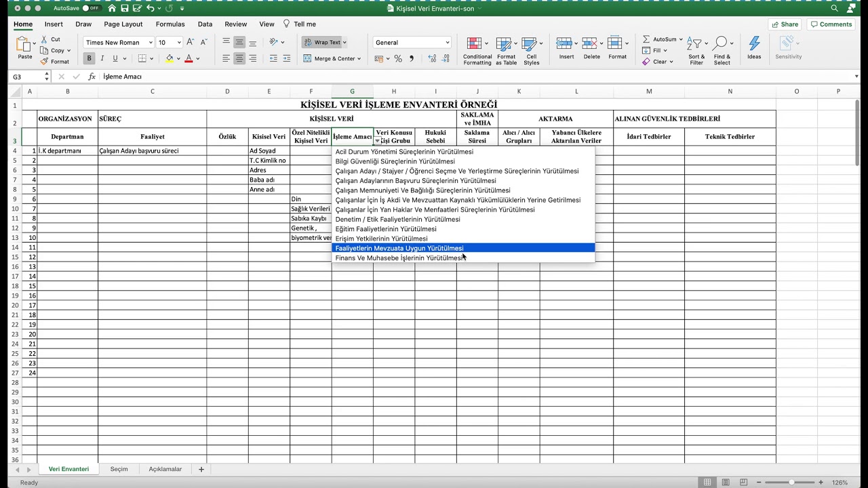Toggle Italic formatting

click(102, 59)
